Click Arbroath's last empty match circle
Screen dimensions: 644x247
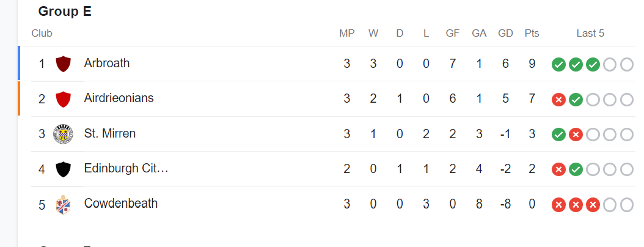pyautogui.click(x=627, y=65)
